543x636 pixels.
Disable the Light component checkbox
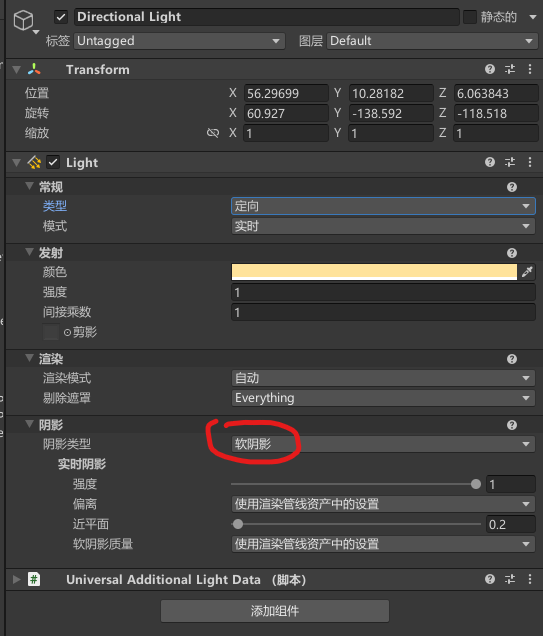pyautogui.click(x=53, y=163)
